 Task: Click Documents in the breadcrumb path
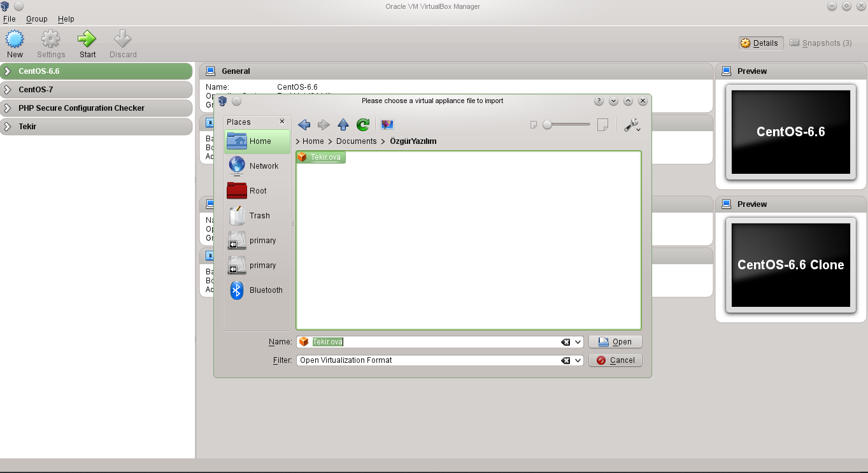click(x=357, y=141)
